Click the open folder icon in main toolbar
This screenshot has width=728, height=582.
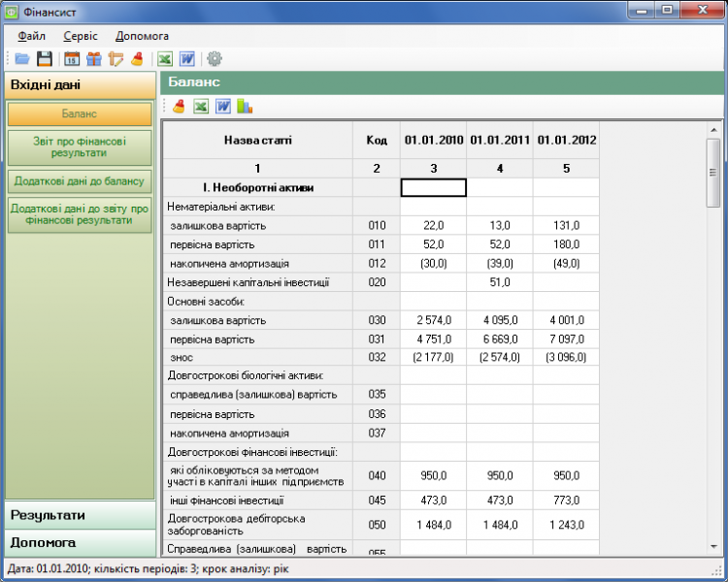[21, 59]
